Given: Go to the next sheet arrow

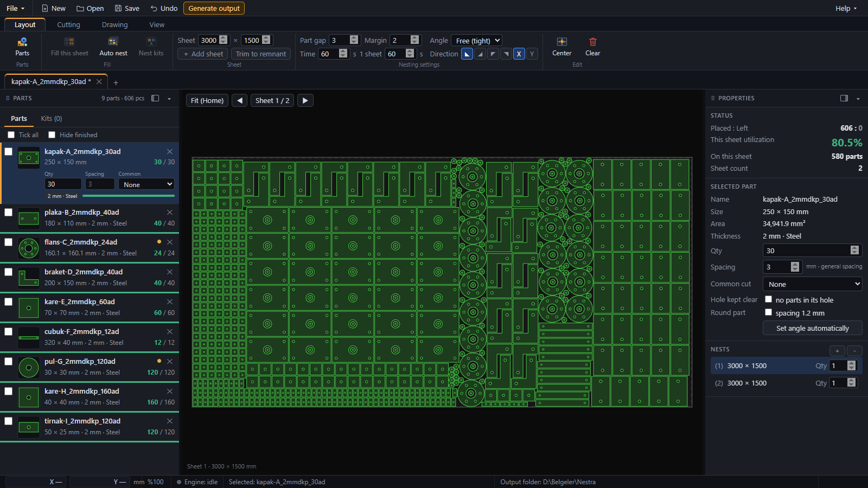Looking at the screenshot, I should (305, 100).
